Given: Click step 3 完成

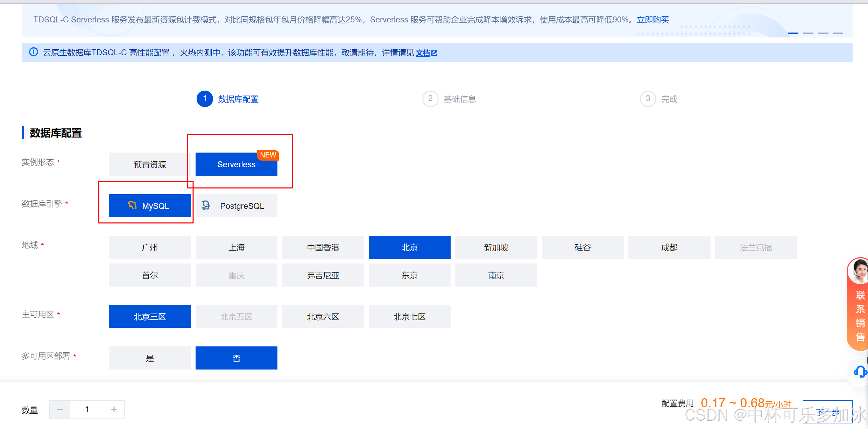Looking at the screenshot, I should [659, 99].
